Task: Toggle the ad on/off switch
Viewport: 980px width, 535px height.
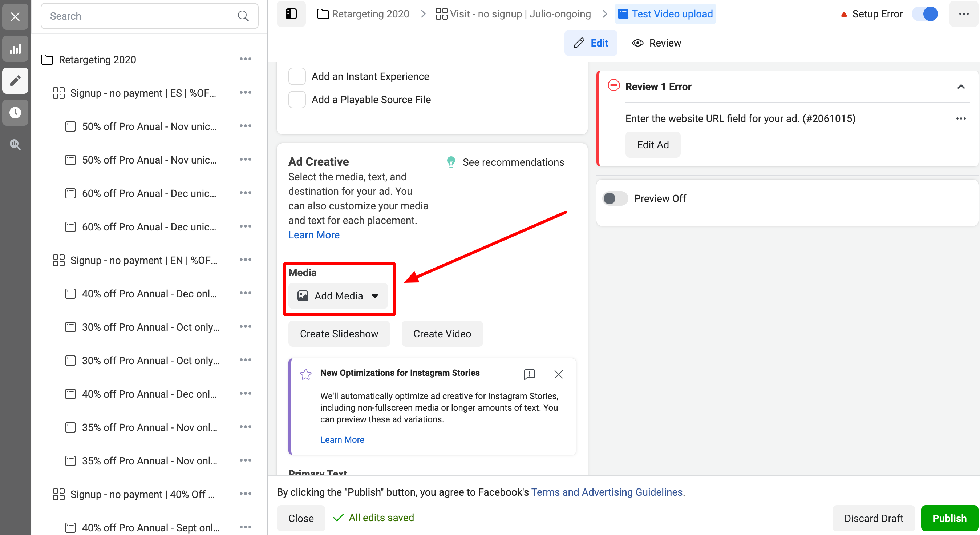Action: (x=925, y=14)
